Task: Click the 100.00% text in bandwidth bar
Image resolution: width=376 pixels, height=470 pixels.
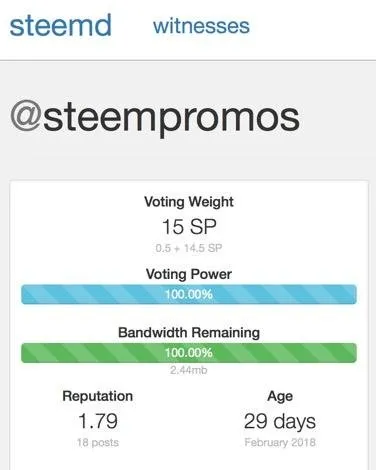Action: click(x=189, y=353)
